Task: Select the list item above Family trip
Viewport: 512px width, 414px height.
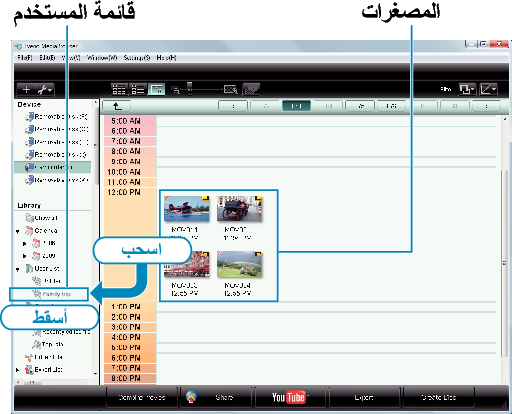Action: (47, 281)
